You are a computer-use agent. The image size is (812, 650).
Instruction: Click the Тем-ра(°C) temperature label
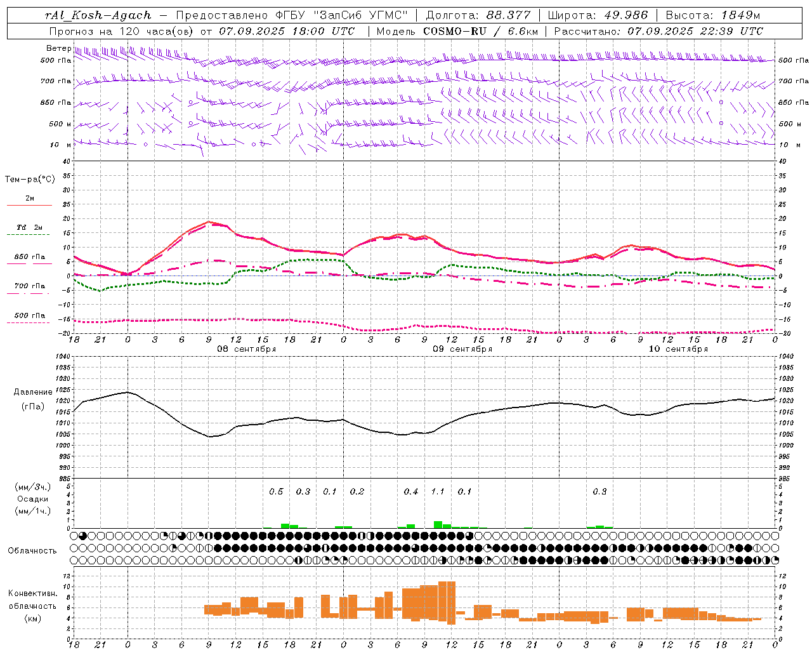tap(30, 180)
